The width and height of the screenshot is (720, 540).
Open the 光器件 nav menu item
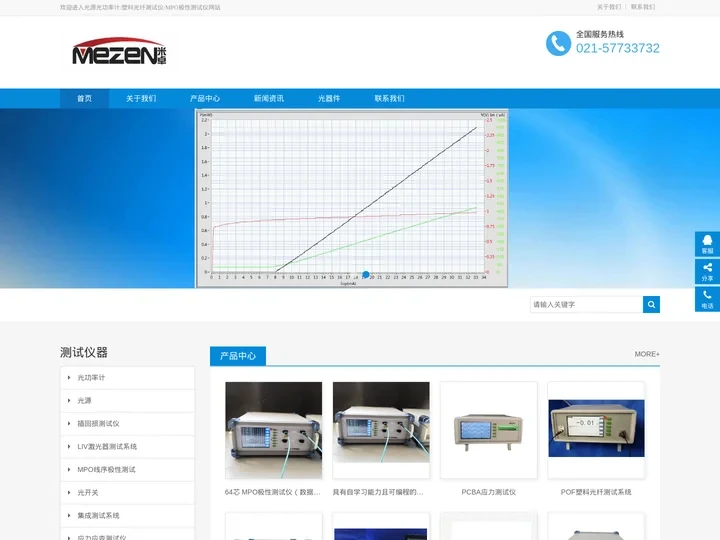click(x=329, y=98)
